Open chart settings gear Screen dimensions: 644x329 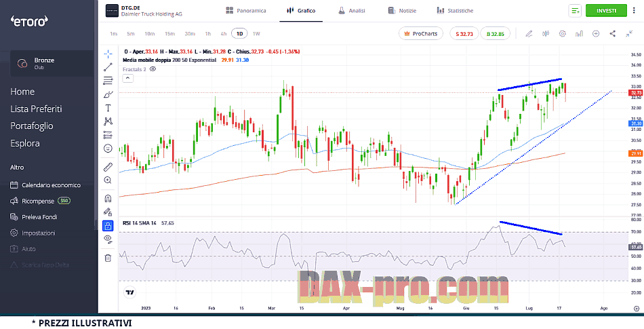562,34
